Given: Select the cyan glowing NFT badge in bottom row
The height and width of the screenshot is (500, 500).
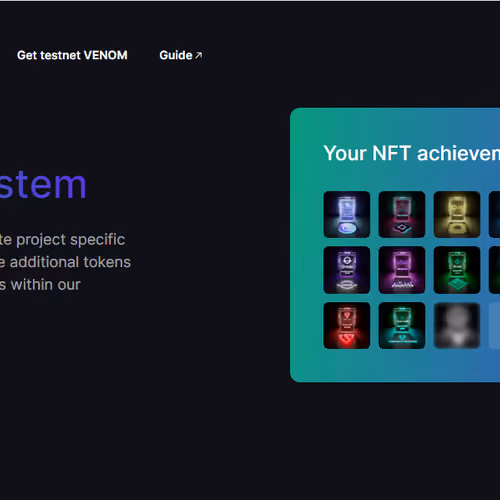Looking at the screenshot, I should pyautogui.click(x=402, y=326).
